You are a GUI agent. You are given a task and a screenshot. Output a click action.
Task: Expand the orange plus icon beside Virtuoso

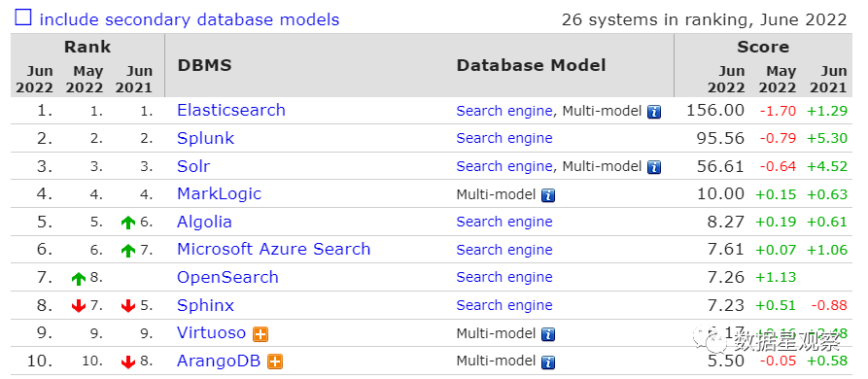pos(260,334)
